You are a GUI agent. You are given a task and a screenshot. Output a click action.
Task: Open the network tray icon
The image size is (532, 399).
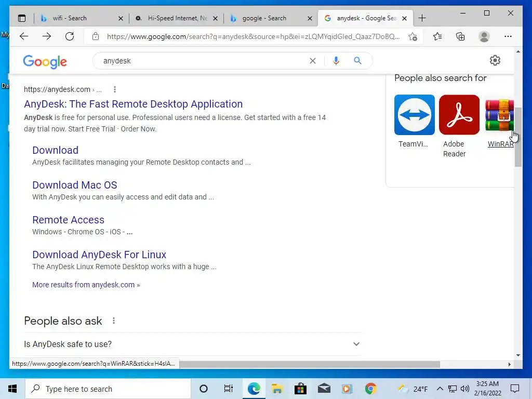(453, 389)
